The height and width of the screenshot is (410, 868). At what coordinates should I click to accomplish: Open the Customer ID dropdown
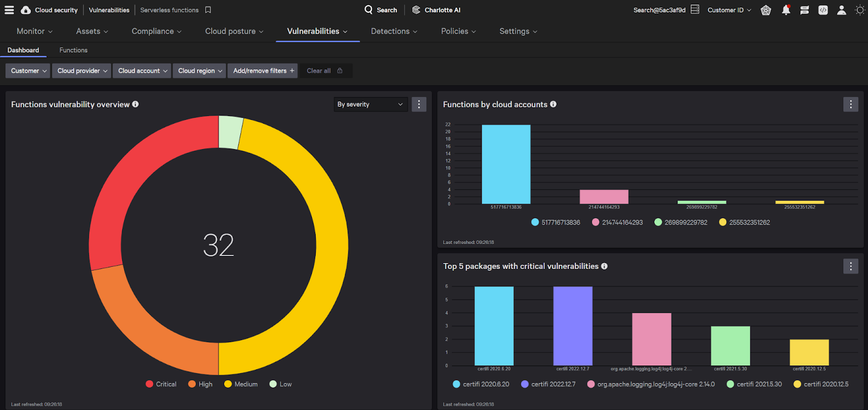pos(729,10)
